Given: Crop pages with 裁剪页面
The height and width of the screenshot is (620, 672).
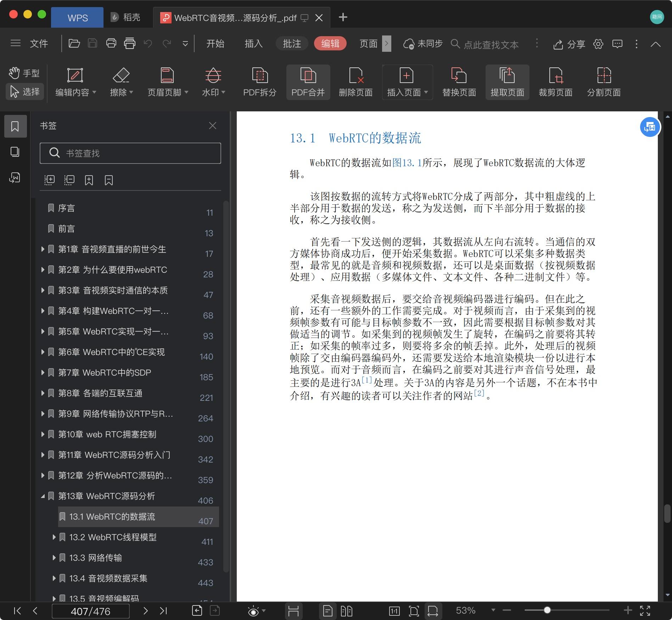Looking at the screenshot, I should 555,82.
